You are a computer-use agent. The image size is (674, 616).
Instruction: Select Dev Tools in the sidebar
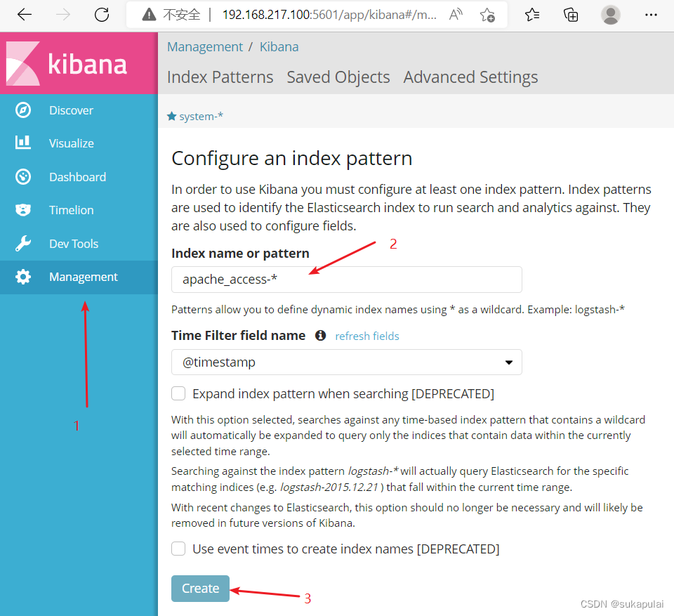point(79,244)
